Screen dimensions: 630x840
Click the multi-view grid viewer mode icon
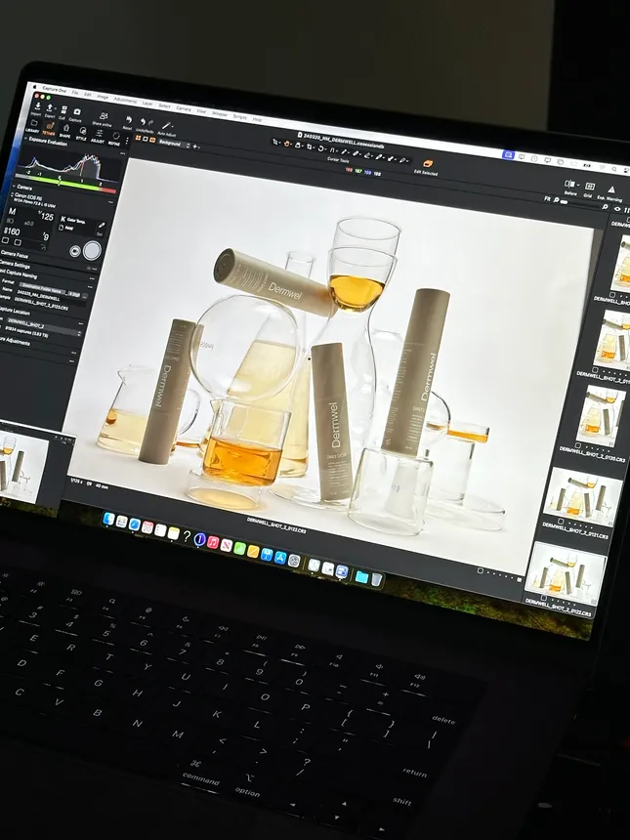pos(138,138)
